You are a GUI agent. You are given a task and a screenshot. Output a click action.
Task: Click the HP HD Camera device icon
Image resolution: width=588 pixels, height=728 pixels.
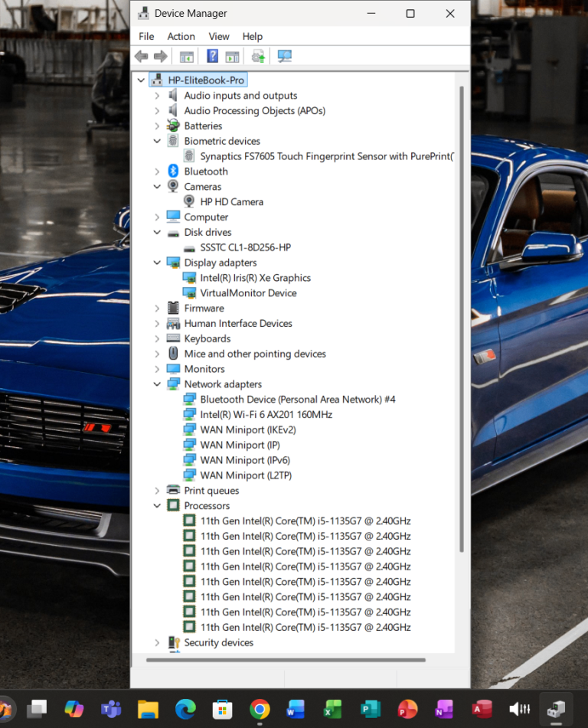pos(190,202)
